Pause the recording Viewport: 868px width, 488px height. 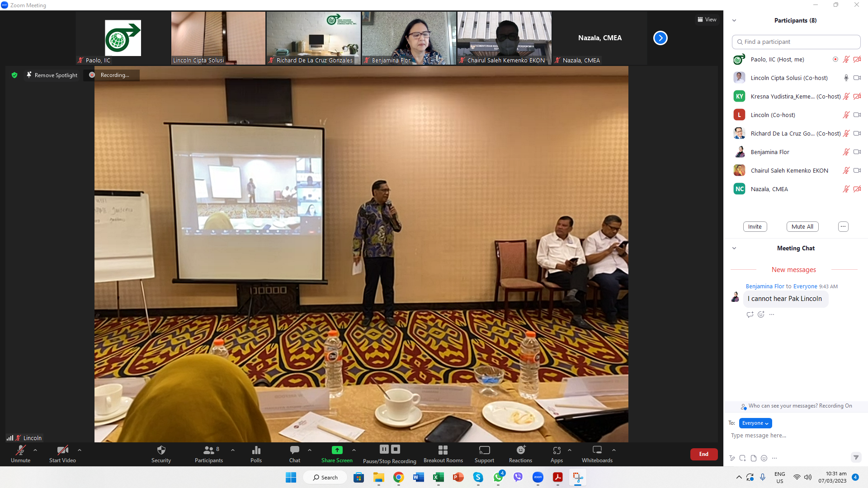pos(384,449)
